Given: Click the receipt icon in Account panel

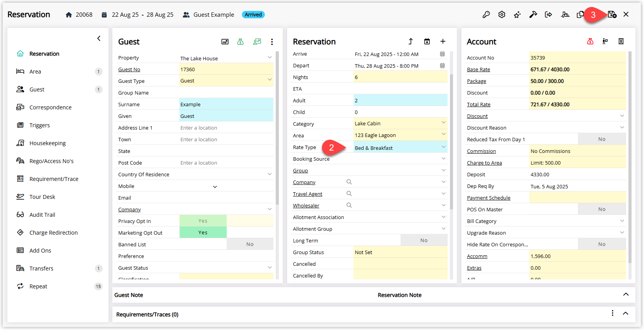Looking at the screenshot, I should coord(621,41).
